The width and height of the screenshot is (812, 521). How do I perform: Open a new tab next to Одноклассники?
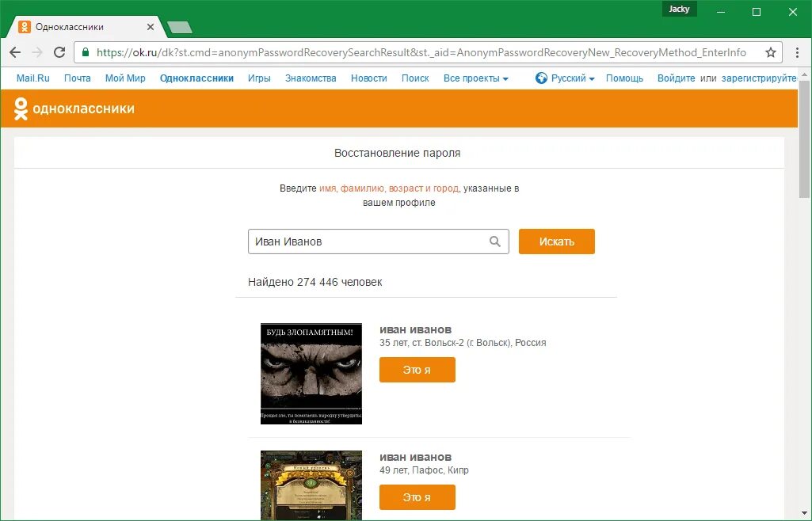coord(180,27)
